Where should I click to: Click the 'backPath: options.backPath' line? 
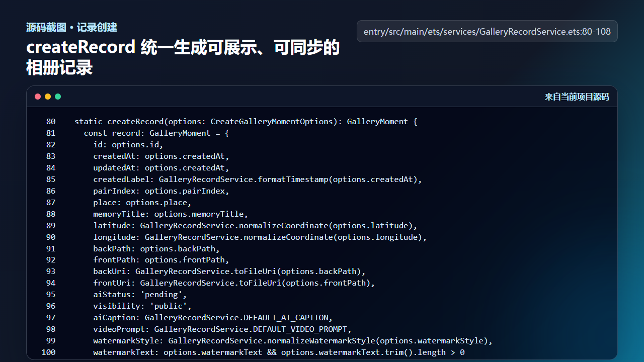click(x=156, y=249)
